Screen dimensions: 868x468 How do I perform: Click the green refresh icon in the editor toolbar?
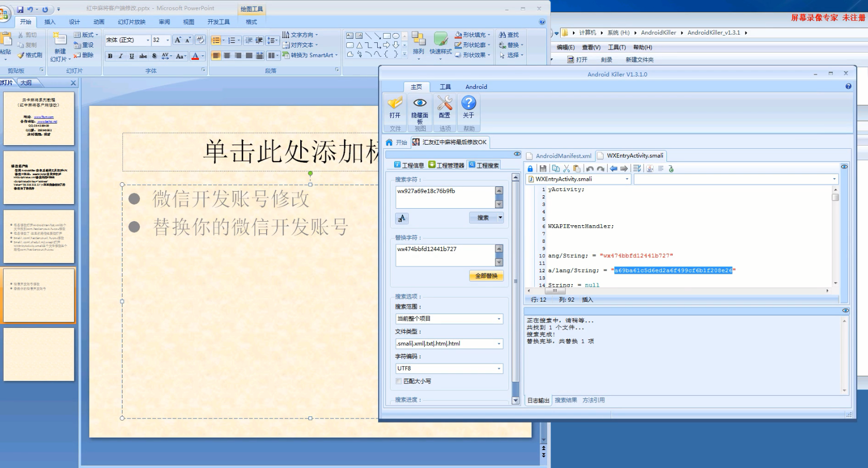click(x=671, y=168)
